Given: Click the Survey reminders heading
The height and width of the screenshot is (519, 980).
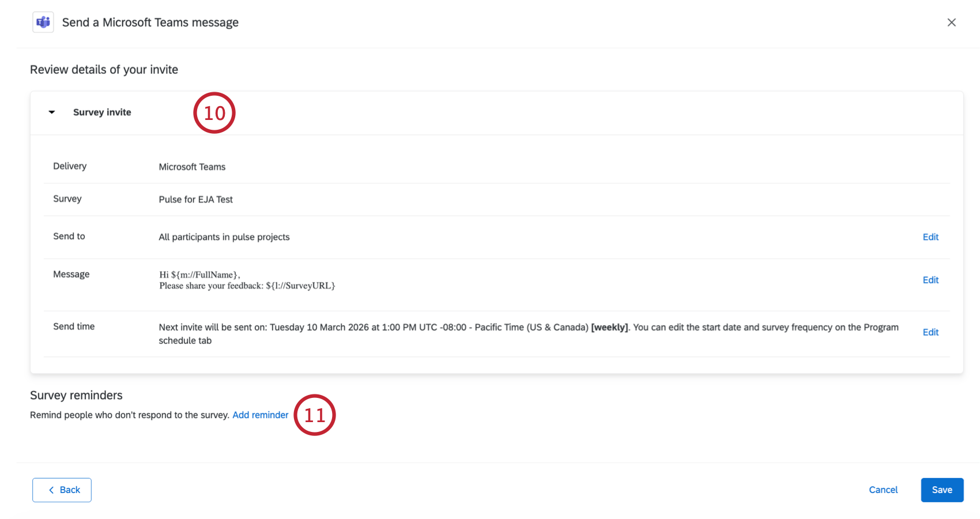Looking at the screenshot, I should pyautogui.click(x=76, y=396).
